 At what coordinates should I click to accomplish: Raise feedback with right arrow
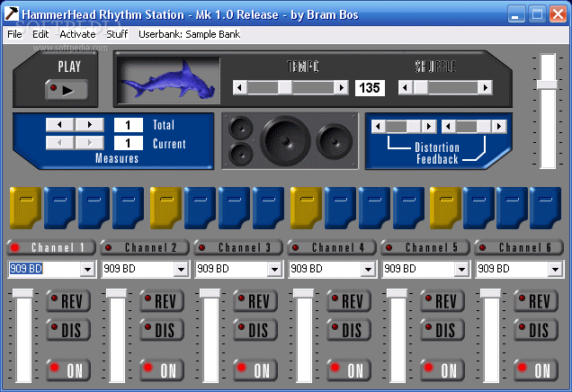[x=499, y=127]
